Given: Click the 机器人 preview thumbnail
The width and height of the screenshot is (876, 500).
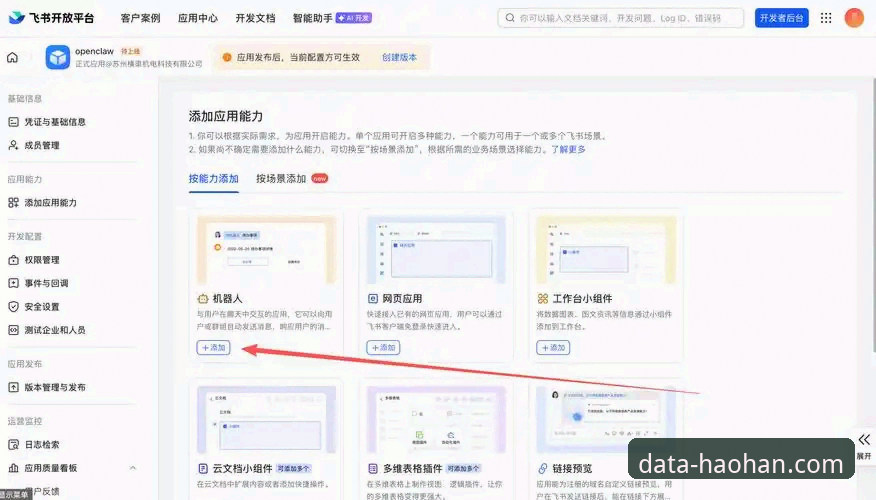Looking at the screenshot, I should (266, 250).
